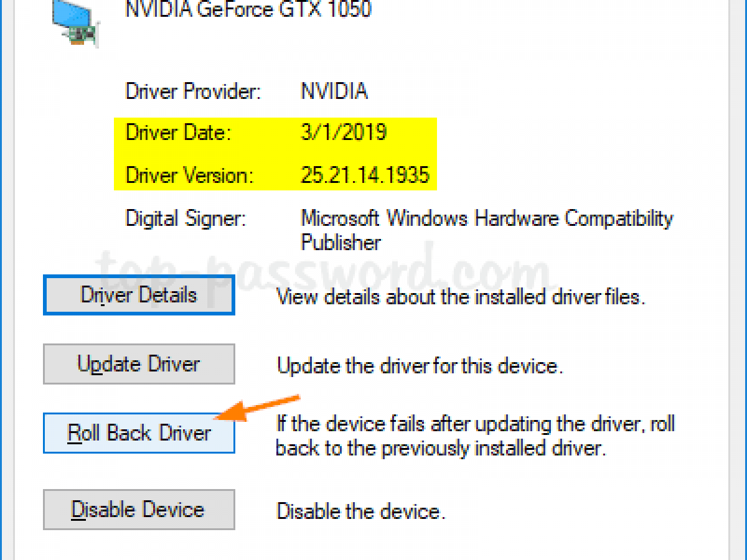Click the highlighted Driver Date label

pos(178,133)
